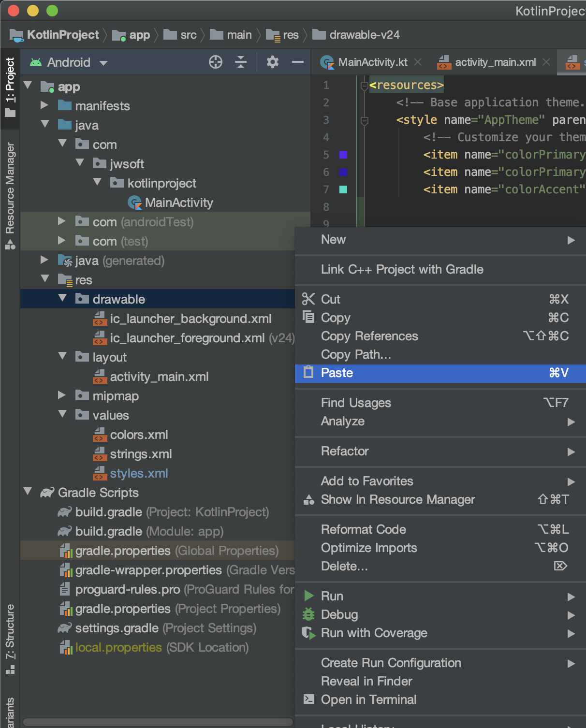
Task: Select Optimize Imports menu entry
Action: [x=440, y=548]
